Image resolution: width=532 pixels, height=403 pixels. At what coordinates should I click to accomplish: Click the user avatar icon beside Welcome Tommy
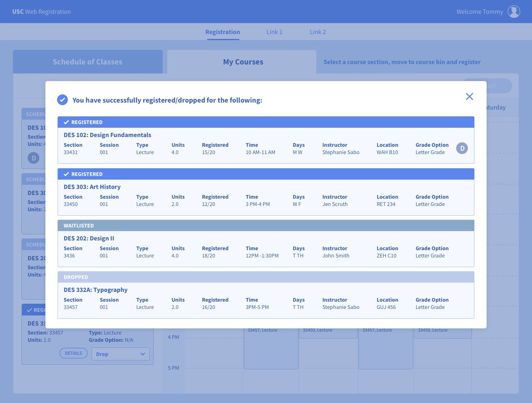point(514,12)
